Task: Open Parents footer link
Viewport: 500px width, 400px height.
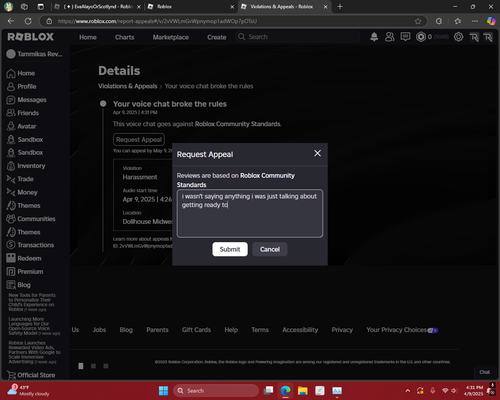Action: click(157, 330)
